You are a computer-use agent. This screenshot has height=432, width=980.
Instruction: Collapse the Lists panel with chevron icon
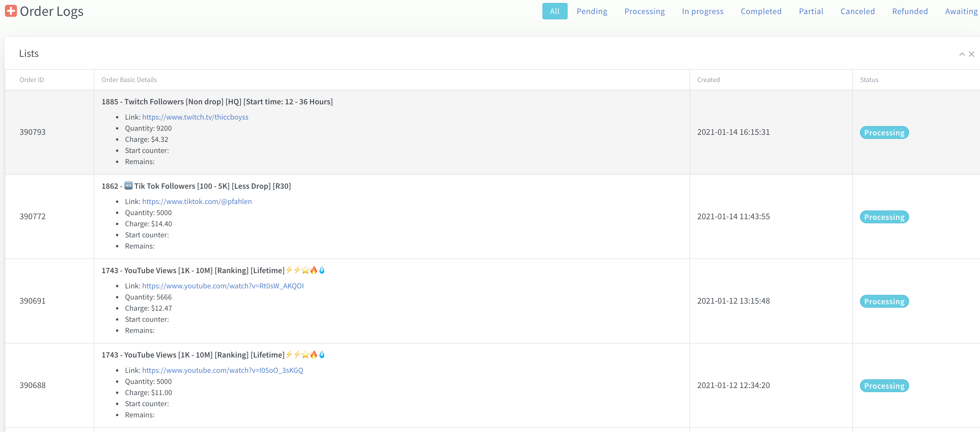[x=962, y=54]
